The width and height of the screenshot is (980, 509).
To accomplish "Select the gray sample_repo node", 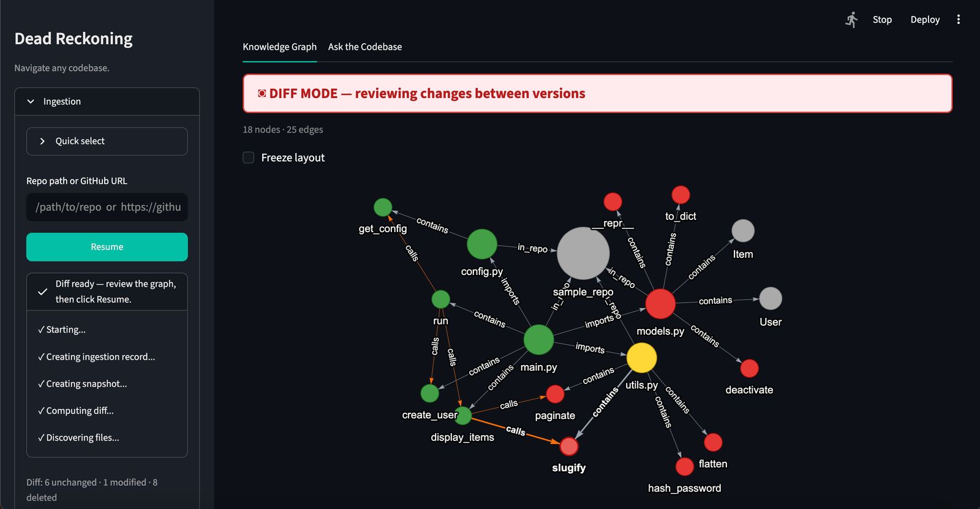I will click(x=583, y=253).
